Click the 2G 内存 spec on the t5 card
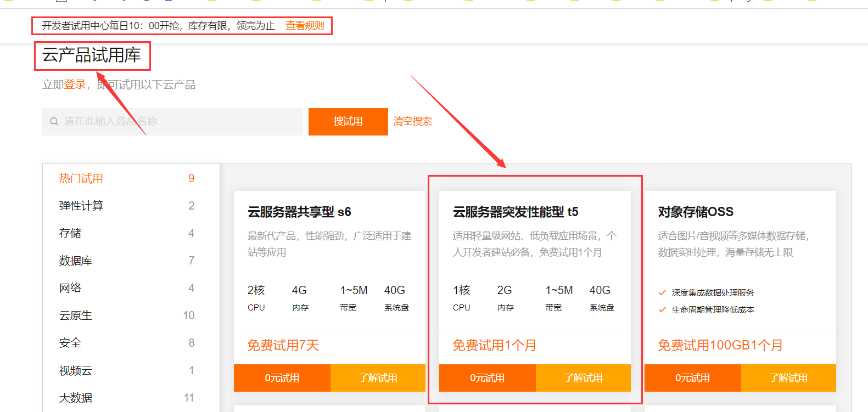This screenshot has width=868, height=412. (x=506, y=298)
